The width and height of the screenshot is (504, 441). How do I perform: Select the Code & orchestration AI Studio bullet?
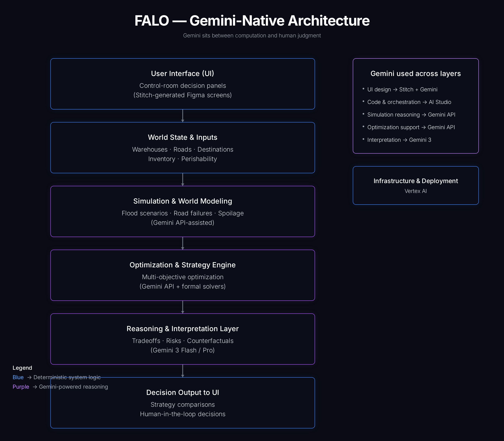point(409,102)
